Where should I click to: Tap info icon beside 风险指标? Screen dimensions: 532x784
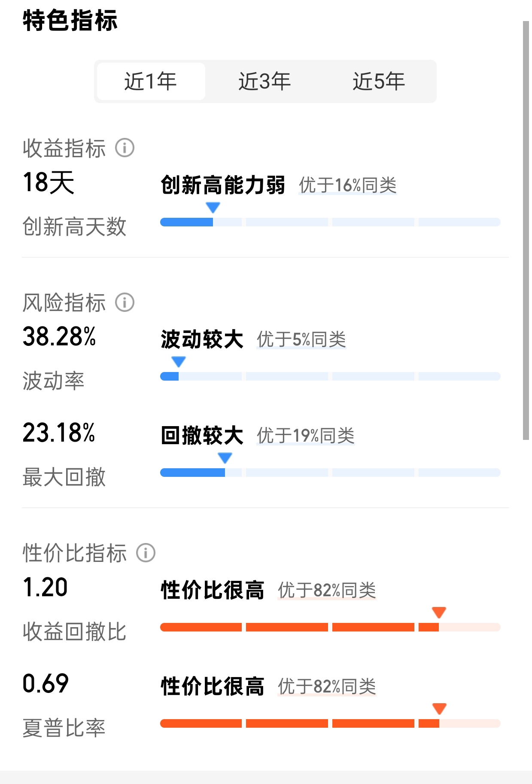(x=125, y=302)
